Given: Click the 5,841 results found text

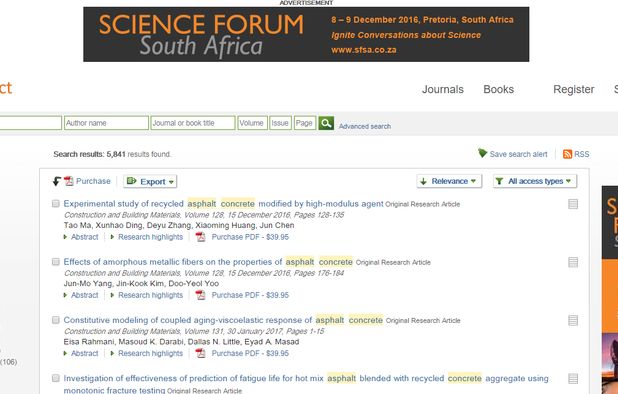Looking at the screenshot, I should [x=139, y=154].
